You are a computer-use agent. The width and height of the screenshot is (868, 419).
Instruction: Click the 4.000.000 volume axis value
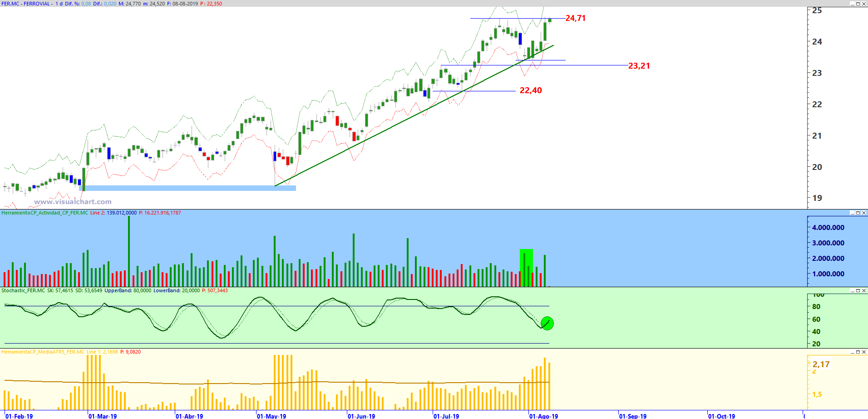pos(829,228)
